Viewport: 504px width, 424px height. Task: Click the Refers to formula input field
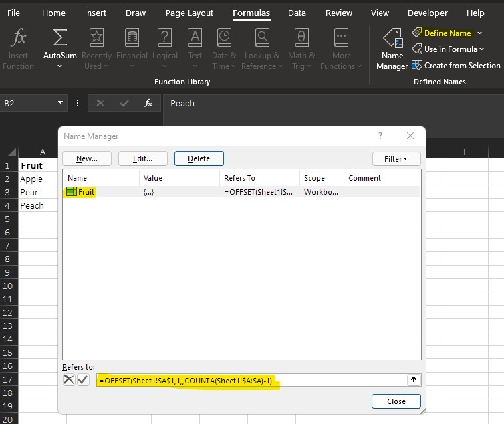click(x=252, y=381)
